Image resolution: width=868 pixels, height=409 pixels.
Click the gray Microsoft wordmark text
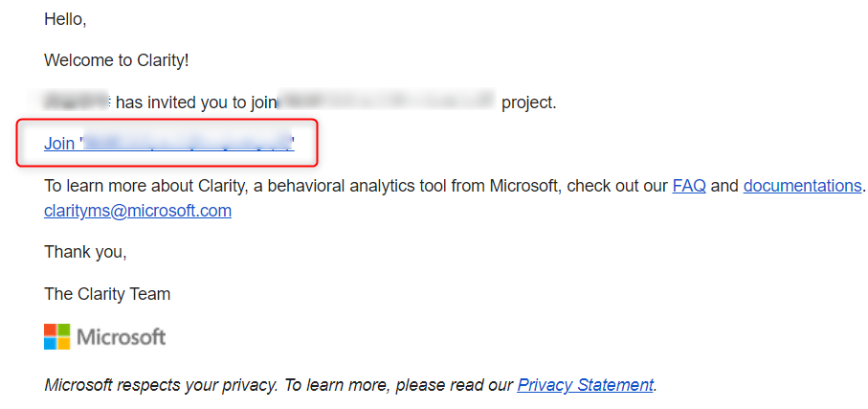[x=121, y=337]
